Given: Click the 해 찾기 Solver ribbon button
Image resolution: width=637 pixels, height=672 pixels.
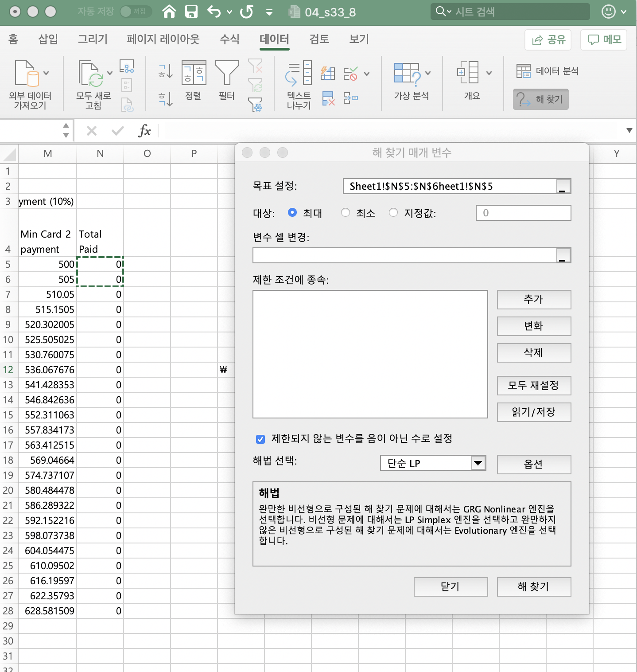Looking at the screenshot, I should click(x=540, y=99).
